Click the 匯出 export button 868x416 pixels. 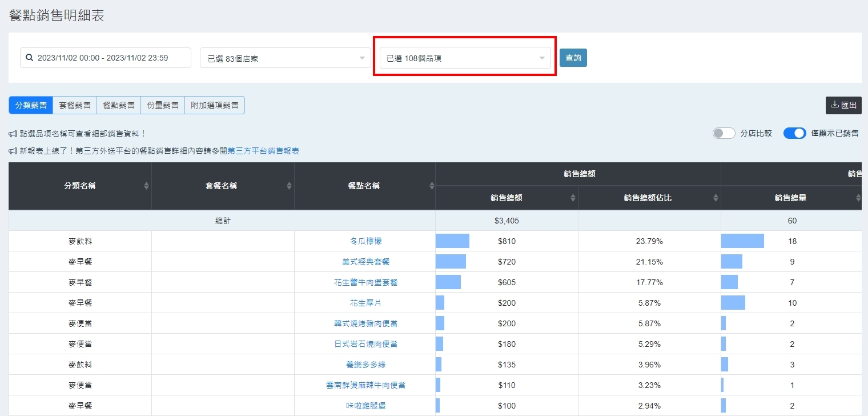[x=843, y=105]
